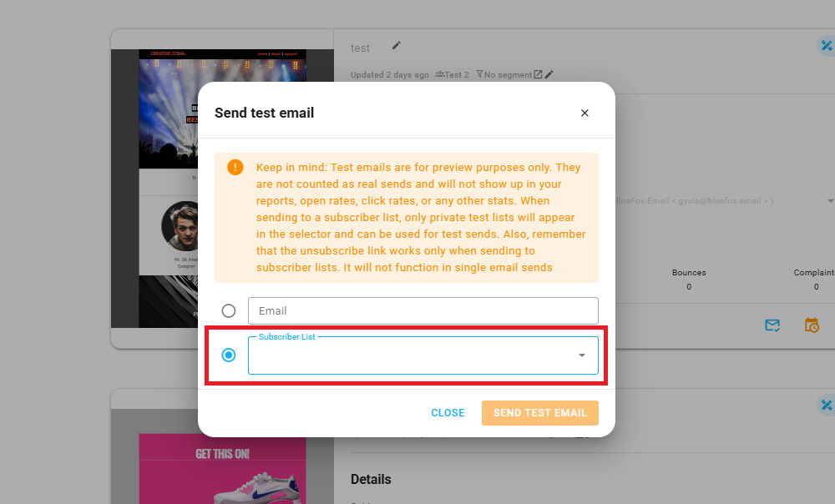The width and height of the screenshot is (835, 504).
Task: Click the blue envelope send-email icon
Action: tap(772, 325)
